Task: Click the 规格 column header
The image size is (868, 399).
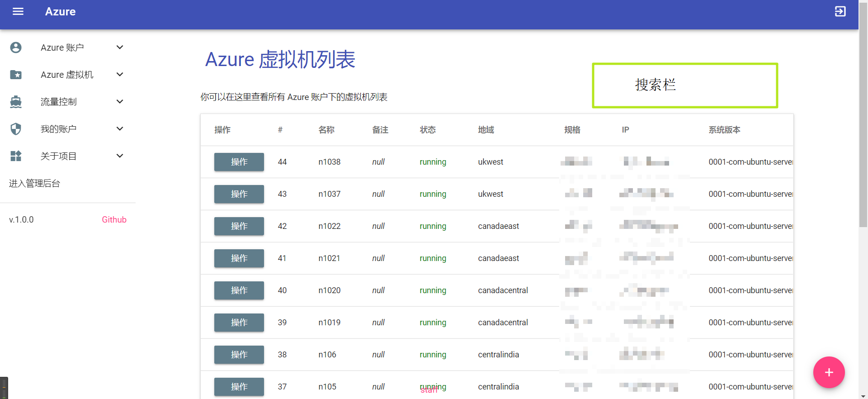Action: [572, 130]
